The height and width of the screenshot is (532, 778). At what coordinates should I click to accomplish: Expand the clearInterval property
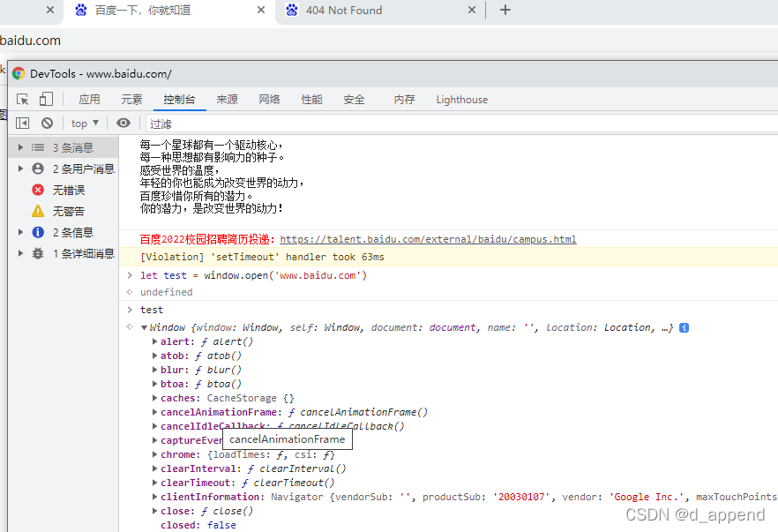click(x=155, y=468)
